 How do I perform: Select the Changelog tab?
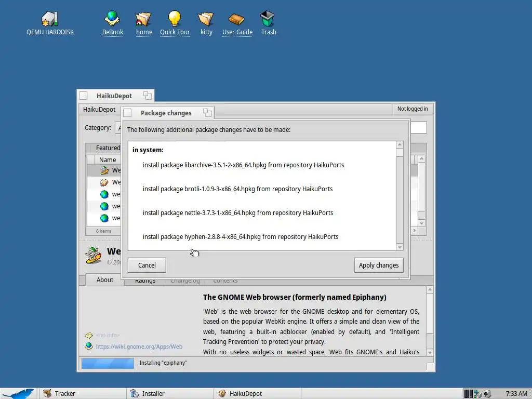click(185, 281)
